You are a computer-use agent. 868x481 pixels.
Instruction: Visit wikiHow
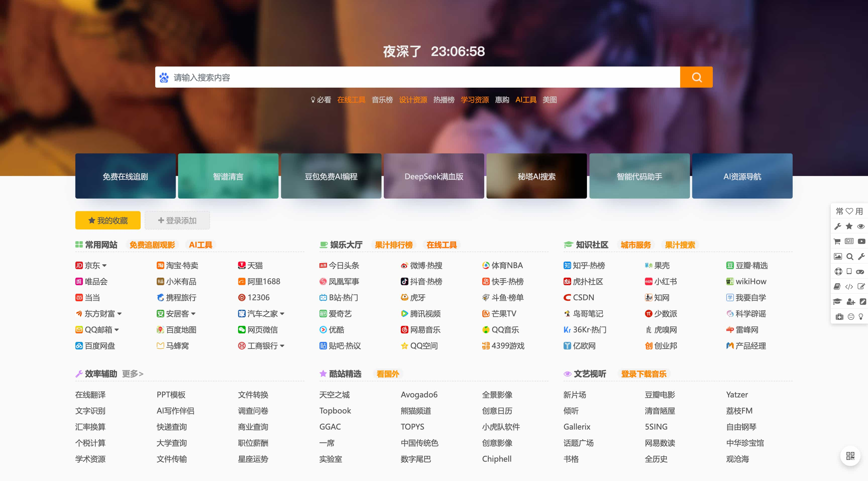pyautogui.click(x=746, y=282)
